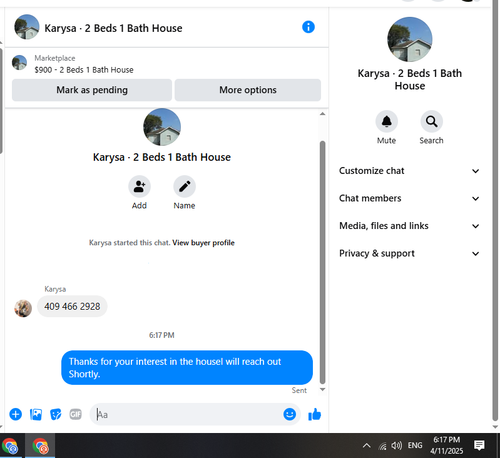Mute this chat with the bell icon

[x=386, y=122]
